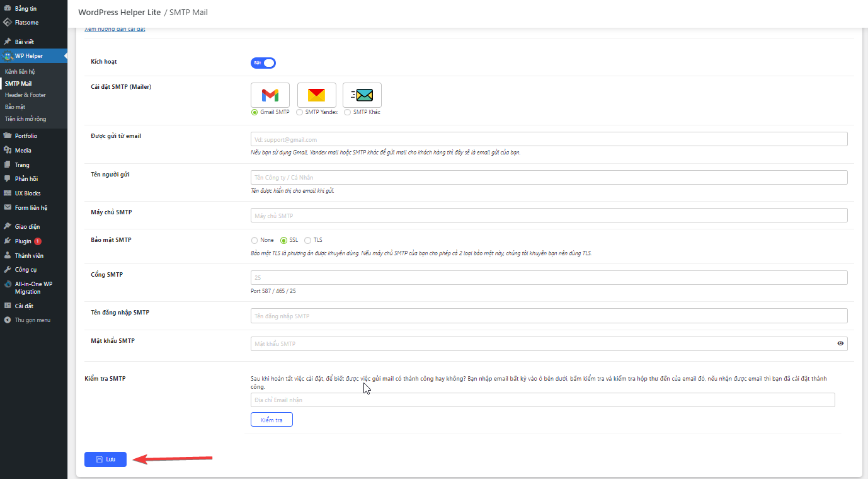Collapse the sidebar with Thu gọn menu
This screenshot has width=868, height=479.
tap(33, 320)
